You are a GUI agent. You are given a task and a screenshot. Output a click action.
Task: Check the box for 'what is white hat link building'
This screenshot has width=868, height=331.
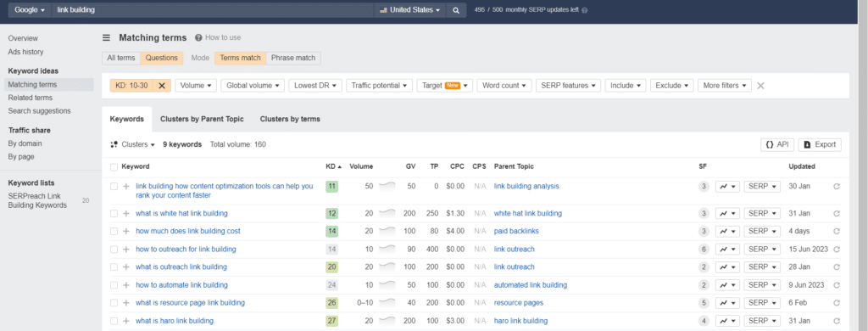tap(114, 214)
